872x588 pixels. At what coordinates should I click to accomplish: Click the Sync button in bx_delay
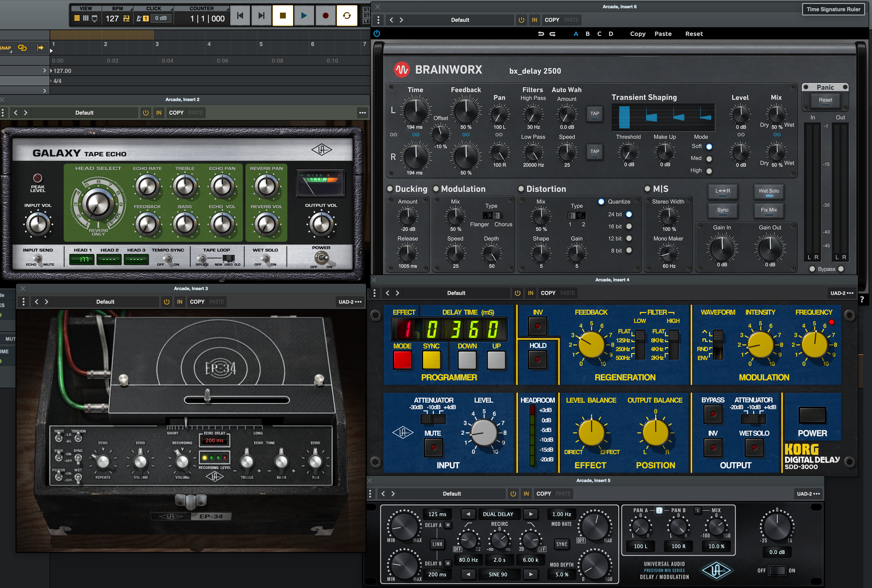pyautogui.click(x=722, y=210)
